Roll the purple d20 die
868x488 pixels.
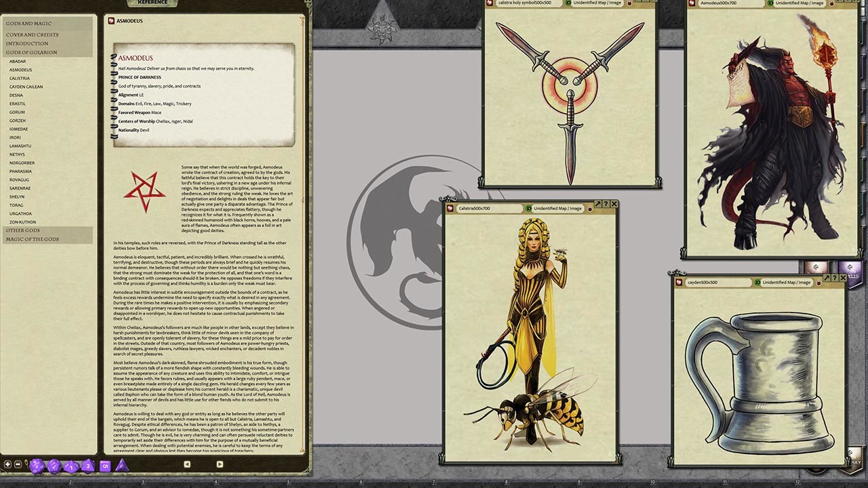pyautogui.click(x=37, y=466)
